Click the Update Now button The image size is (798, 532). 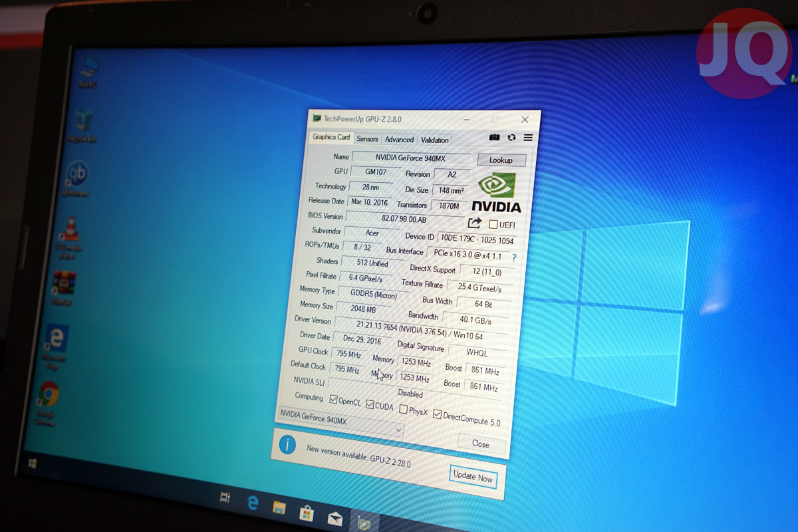coord(473,477)
